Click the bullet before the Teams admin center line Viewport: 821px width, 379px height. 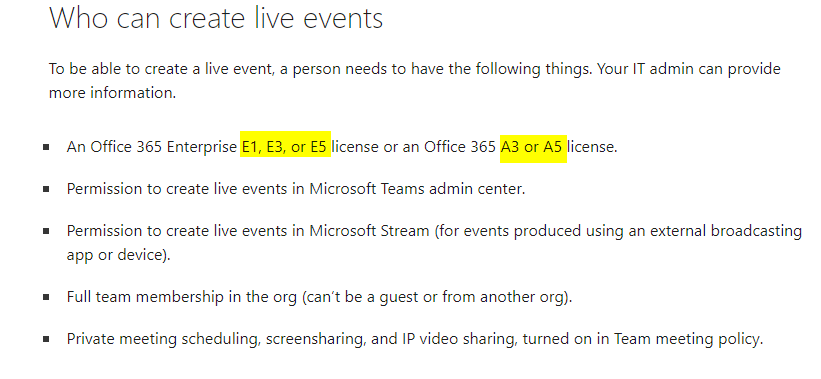(46, 189)
